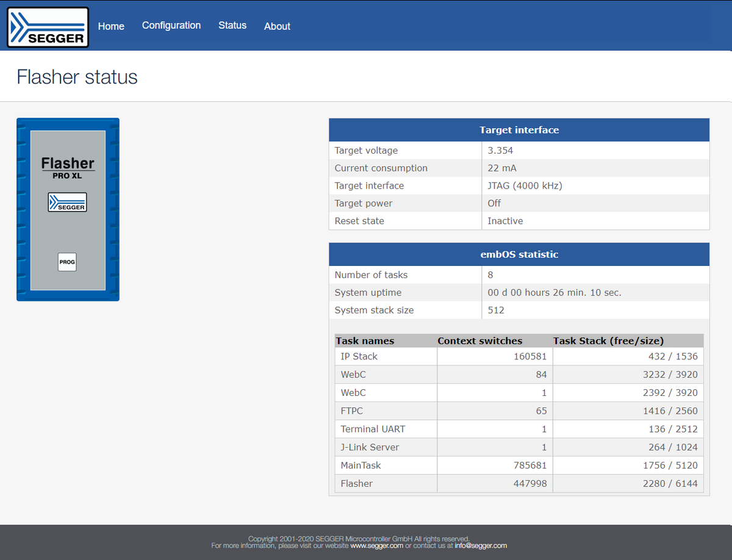Click the info@segger.com email link
The image size is (732, 560).
pos(481,545)
